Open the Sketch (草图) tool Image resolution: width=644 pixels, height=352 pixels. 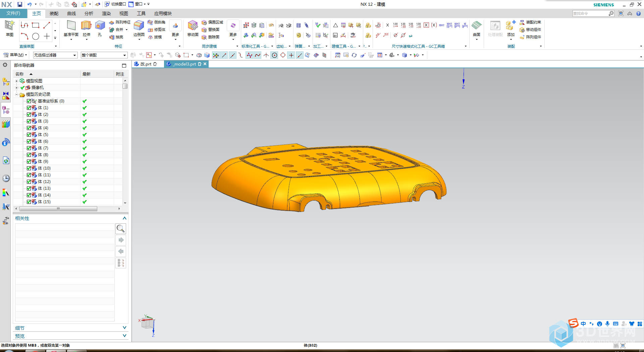(9, 28)
